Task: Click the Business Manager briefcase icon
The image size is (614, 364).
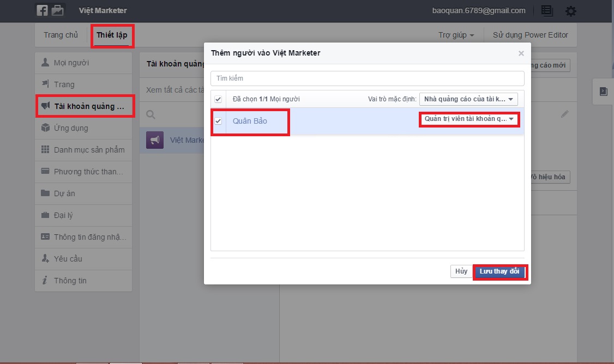Action: pyautogui.click(x=58, y=10)
